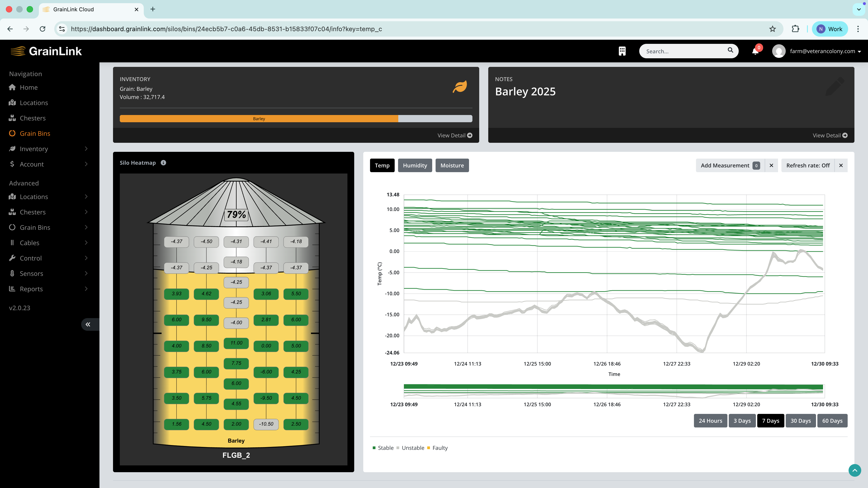This screenshot has height=488, width=868.
Task: Switch to the Humidity tab
Action: 415,165
